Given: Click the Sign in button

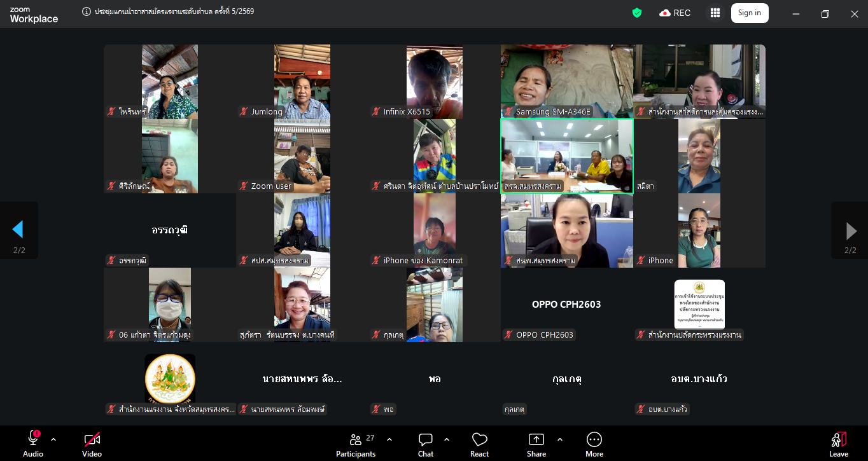Looking at the screenshot, I should click(749, 13).
